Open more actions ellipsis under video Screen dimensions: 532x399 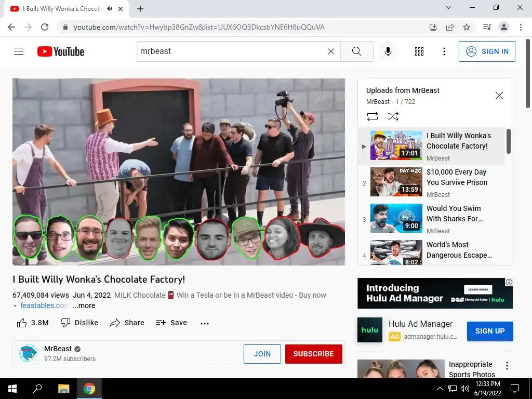point(205,323)
